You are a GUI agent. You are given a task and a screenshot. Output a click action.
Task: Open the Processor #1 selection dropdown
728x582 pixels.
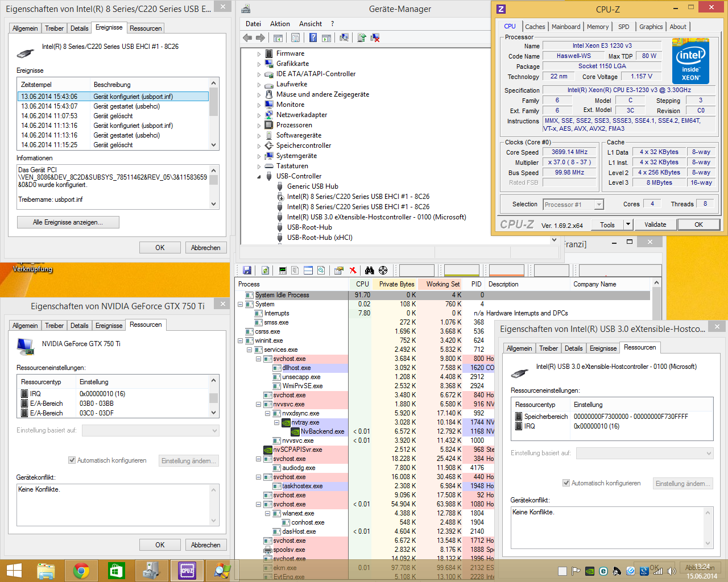coord(598,205)
